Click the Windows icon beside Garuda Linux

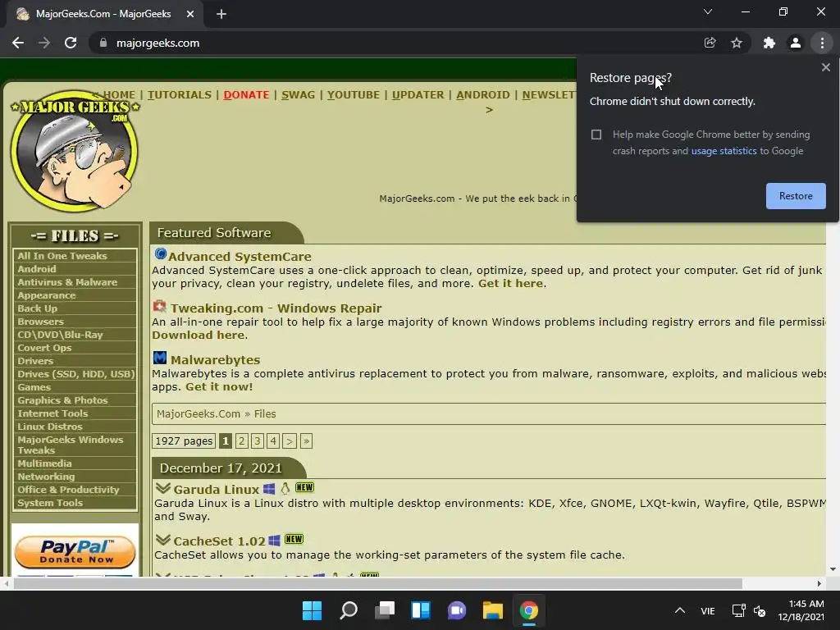click(269, 489)
